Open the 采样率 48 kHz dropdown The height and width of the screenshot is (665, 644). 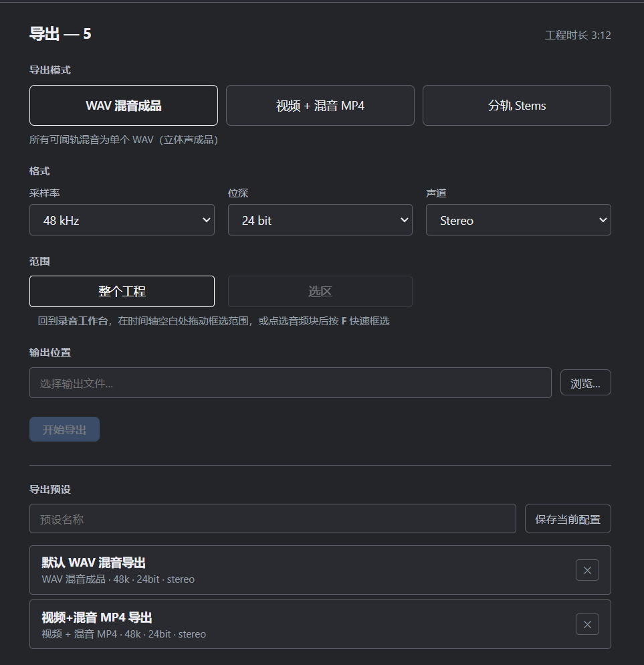(122, 219)
